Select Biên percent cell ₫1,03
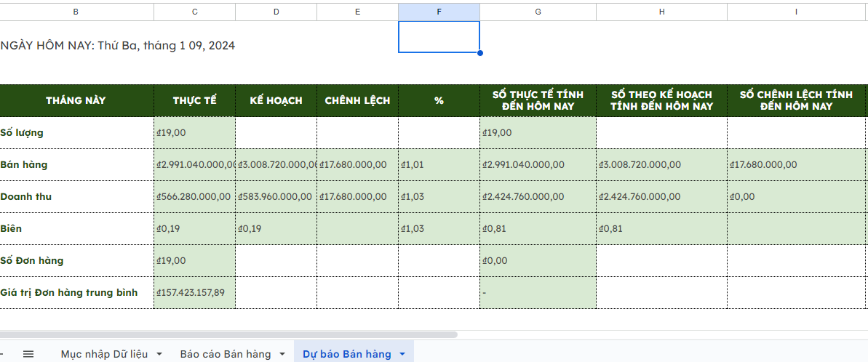Screen dimensions: 868x362 click(439, 228)
